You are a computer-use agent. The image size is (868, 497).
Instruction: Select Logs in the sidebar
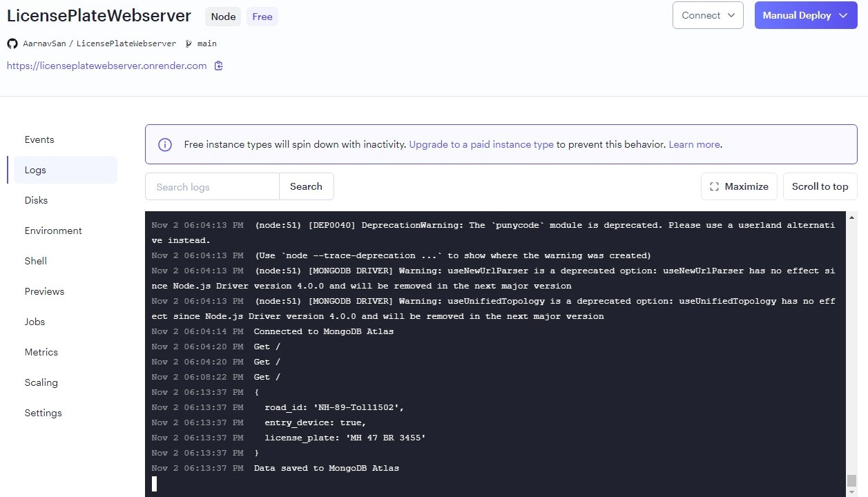[x=36, y=170]
